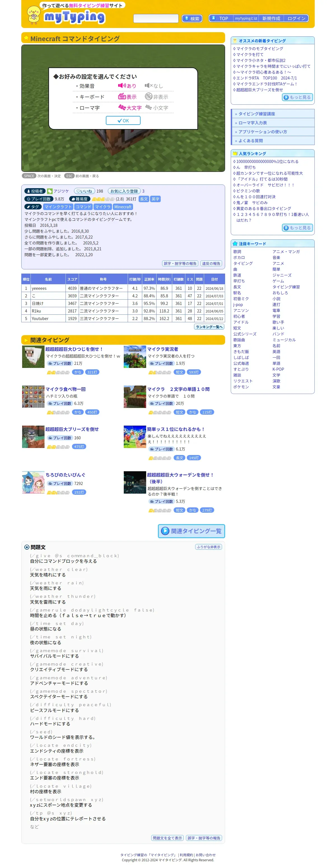
Task: Select romaji 小文字 option
Action: pos(156,108)
